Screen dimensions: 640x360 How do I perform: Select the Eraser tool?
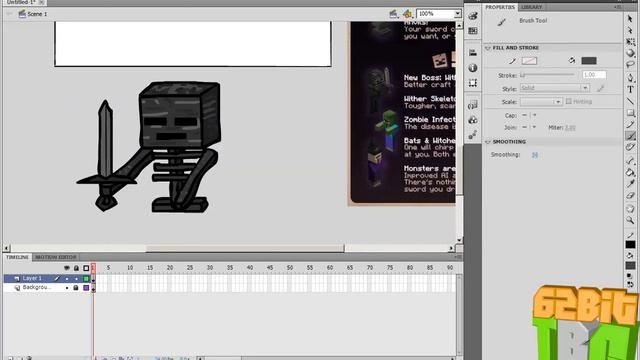click(x=630, y=196)
